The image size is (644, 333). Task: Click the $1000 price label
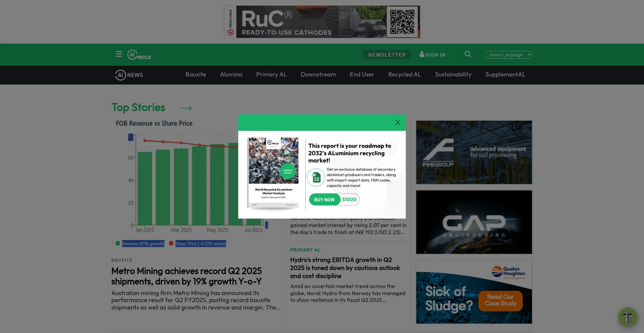point(350,200)
